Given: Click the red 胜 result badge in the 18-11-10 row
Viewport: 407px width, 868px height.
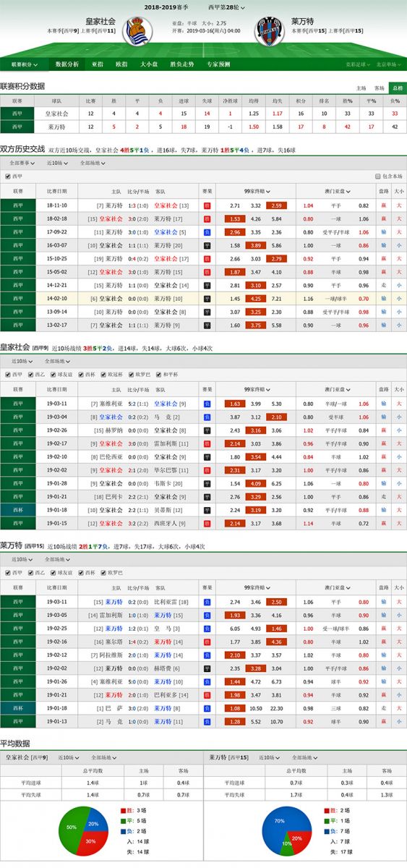Looking at the screenshot, I should click(x=207, y=205).
